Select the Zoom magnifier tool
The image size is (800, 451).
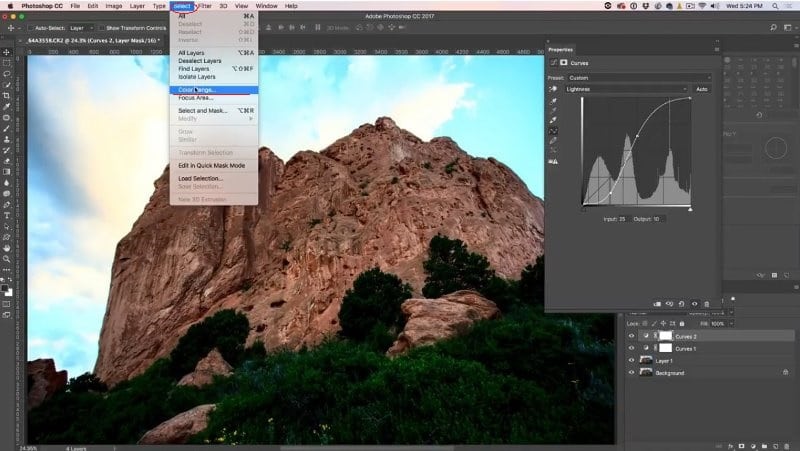click(x=7, y=259)
